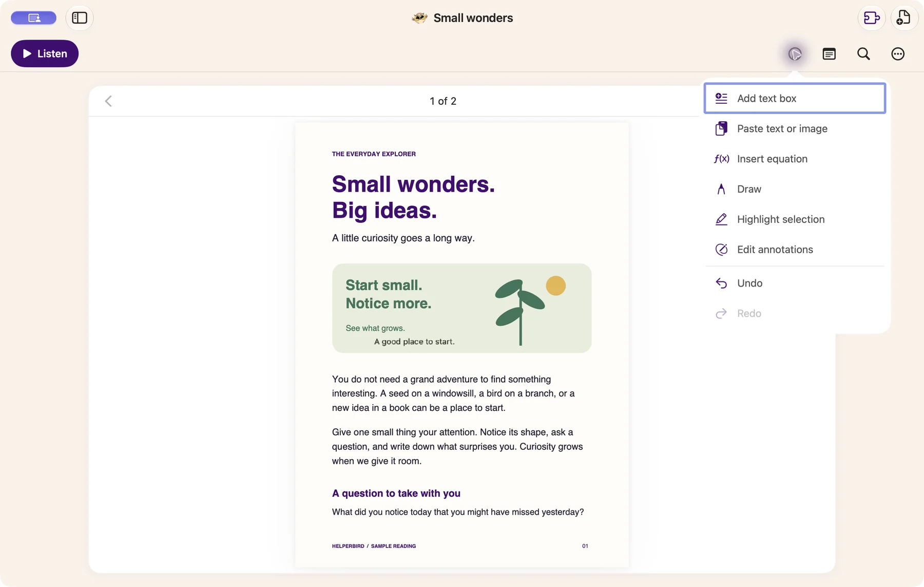The image size is (924, 587).
Task: Click Undo in the annotation menu
Action: [795, 283]
